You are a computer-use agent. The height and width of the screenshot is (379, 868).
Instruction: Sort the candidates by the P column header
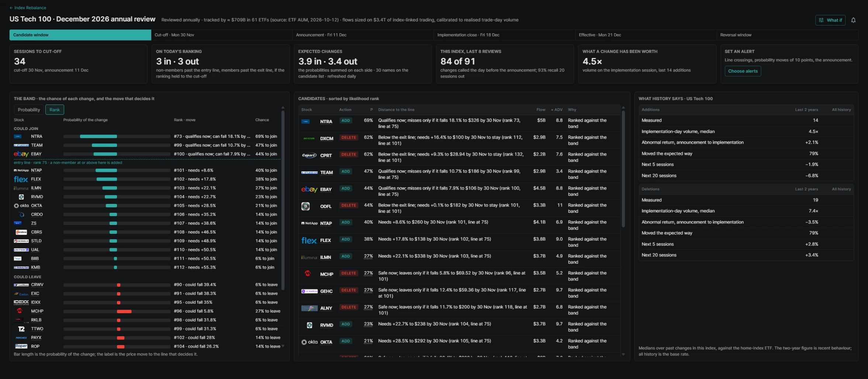tap(371, 110)
